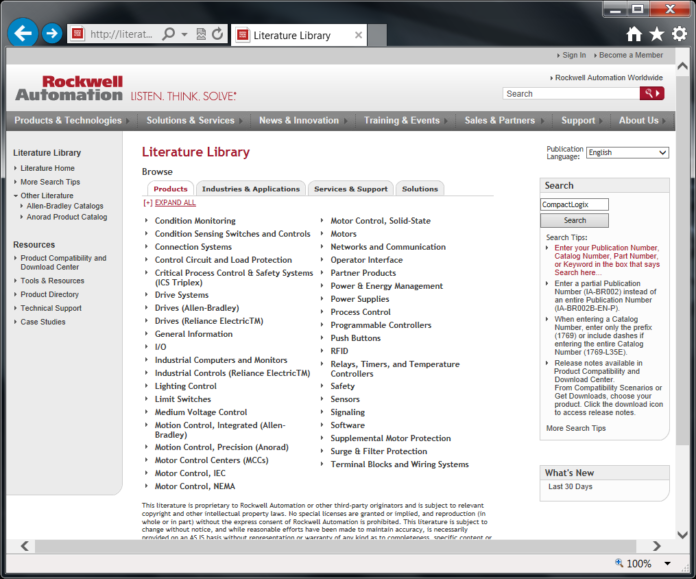Open the 100% zoom level dropdown

[667, 563]
